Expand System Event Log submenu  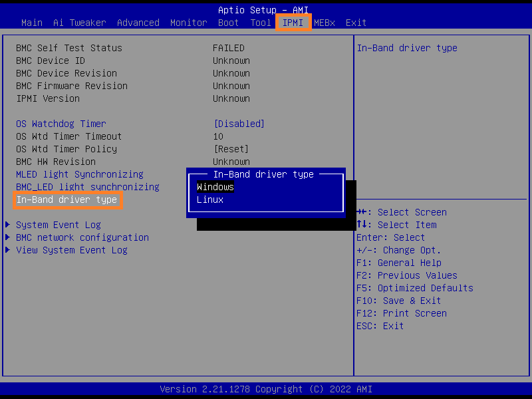pos(59,225)
